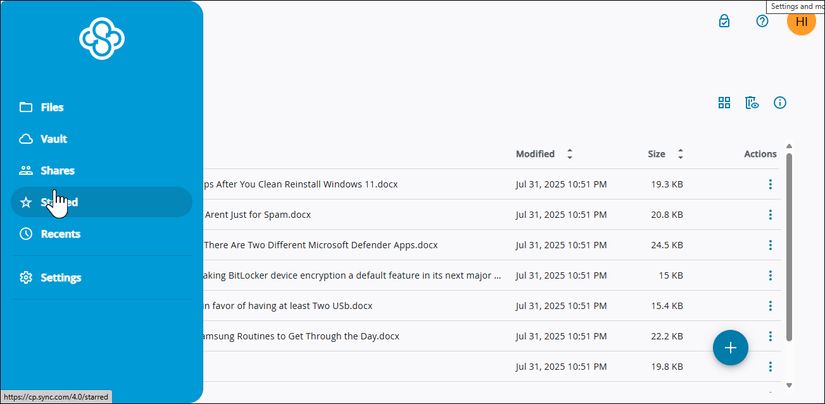
Task: Click the Sync logo in the sidebar
Action: tap(101, 39)
